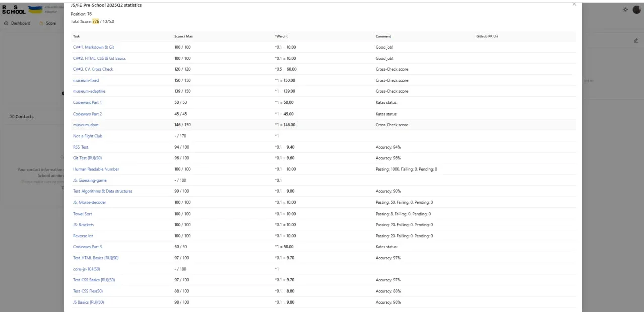Viewport: 644px width, 312px height.
Task: Open the museum-adaptive task link
Action: (89, 91)
